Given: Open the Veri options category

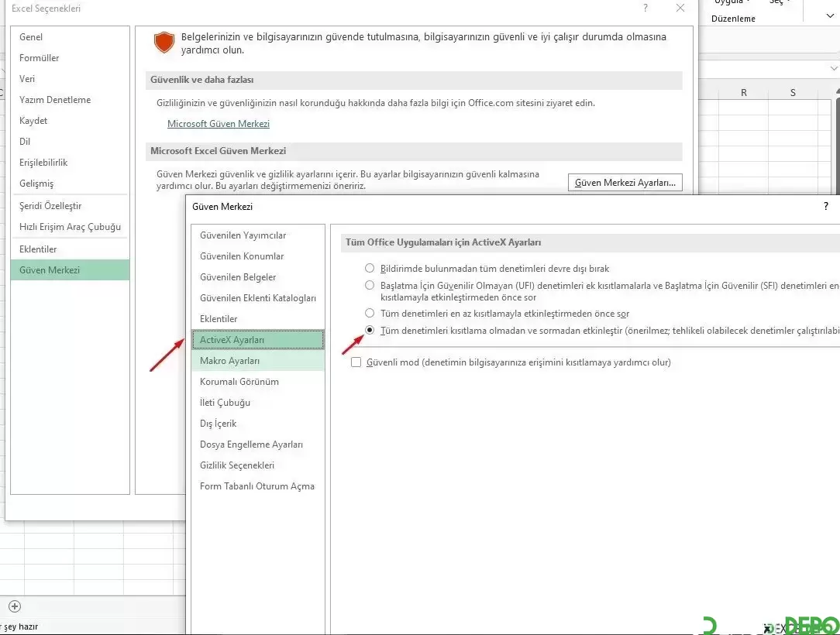Looking at the screenshot, I should (x=70, y=79).
